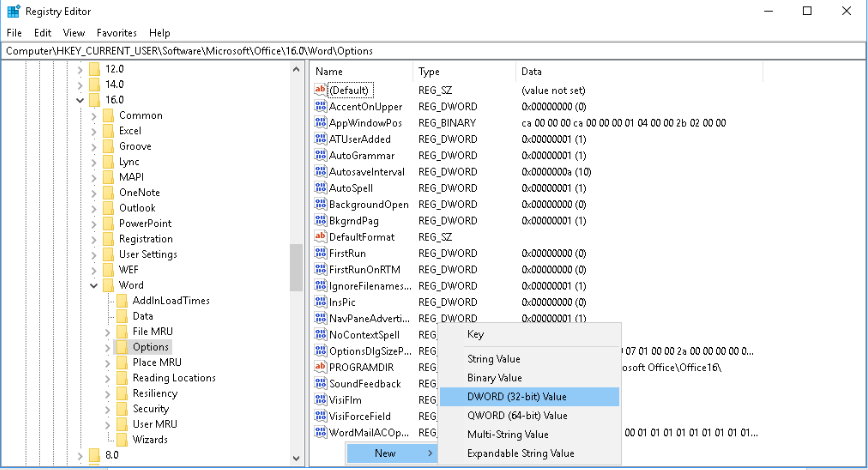Click the PROGRAMDIR string value icon
This screenshot has height=470, width=868.
(x=321, y=367)
